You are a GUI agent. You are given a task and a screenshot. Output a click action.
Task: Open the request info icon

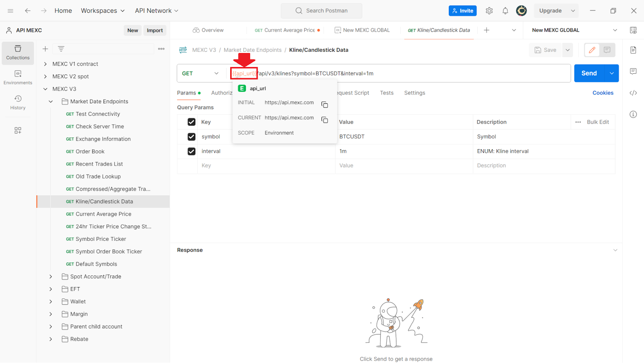[633, 115]
